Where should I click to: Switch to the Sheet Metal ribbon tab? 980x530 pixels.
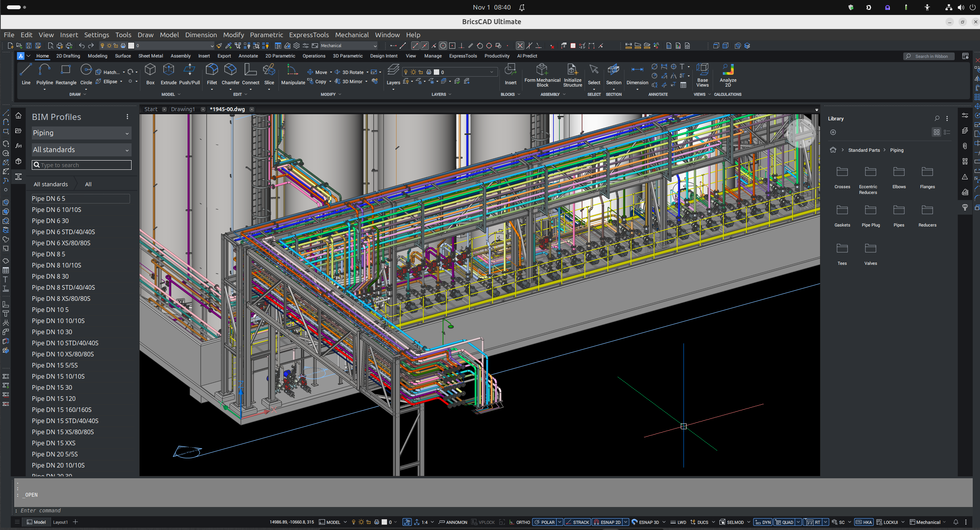click(150, 56)
